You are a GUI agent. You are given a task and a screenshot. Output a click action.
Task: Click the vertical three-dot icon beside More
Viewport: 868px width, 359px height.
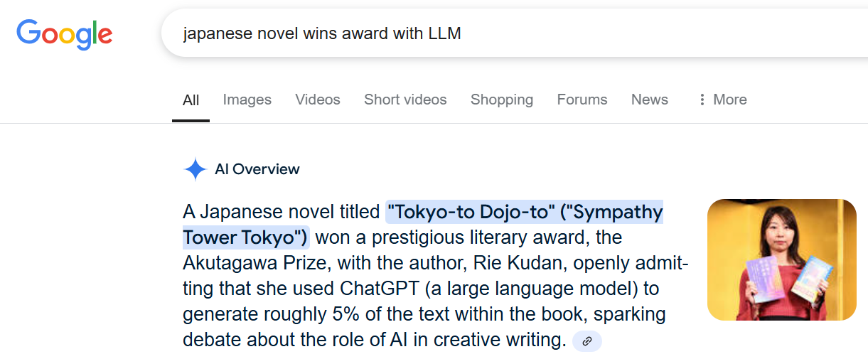tap(702, 100)
